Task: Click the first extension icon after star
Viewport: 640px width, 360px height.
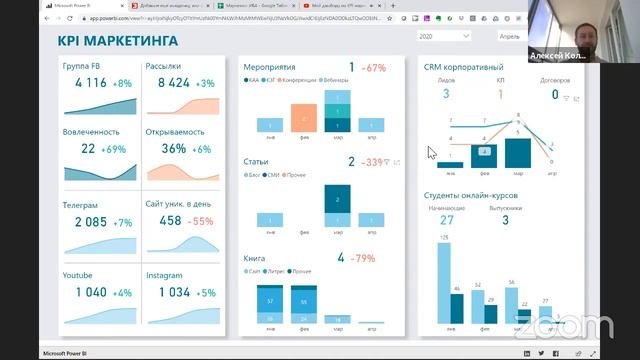Action: click(404, 18)
